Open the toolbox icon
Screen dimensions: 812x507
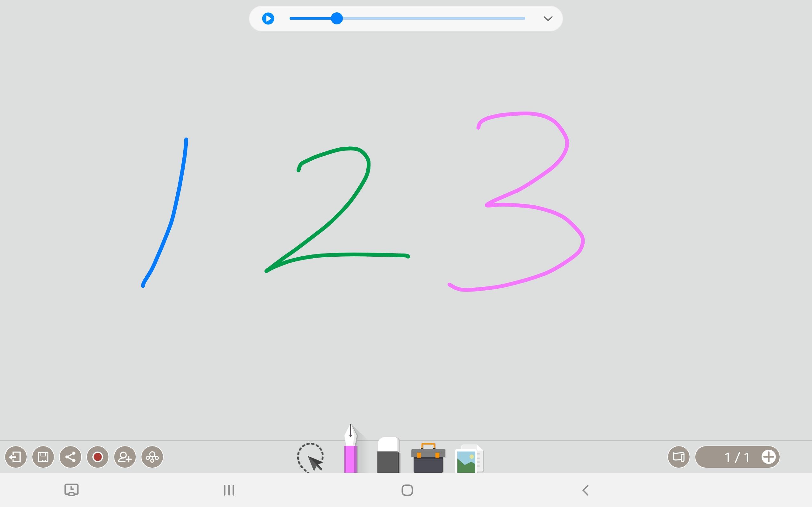(428, 458)
